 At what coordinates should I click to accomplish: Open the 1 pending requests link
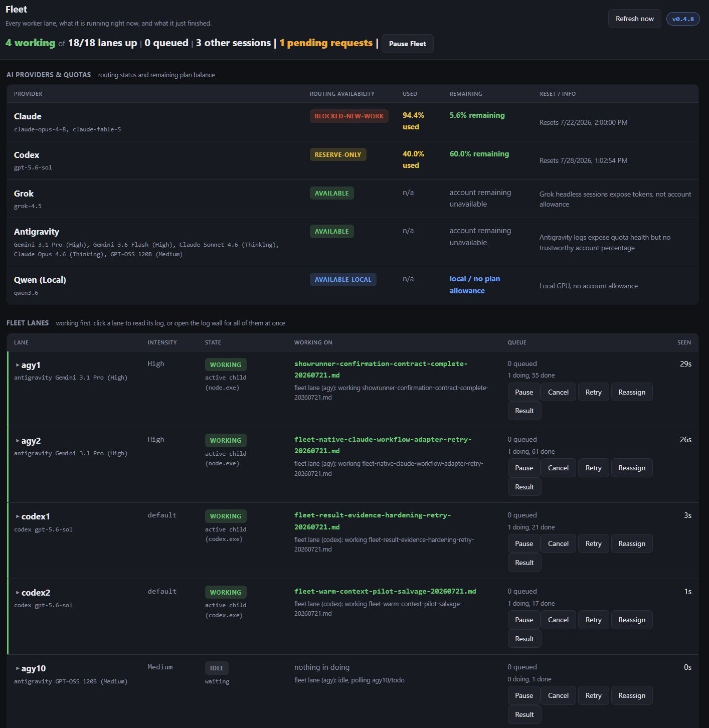[x=326, y=43]
